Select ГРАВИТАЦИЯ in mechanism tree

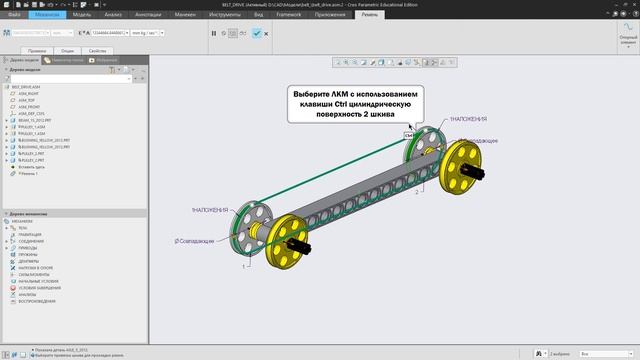coord(30,235)
